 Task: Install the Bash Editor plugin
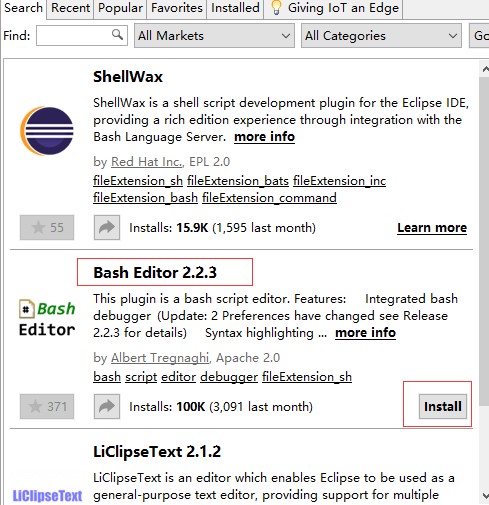click(443, 406)
